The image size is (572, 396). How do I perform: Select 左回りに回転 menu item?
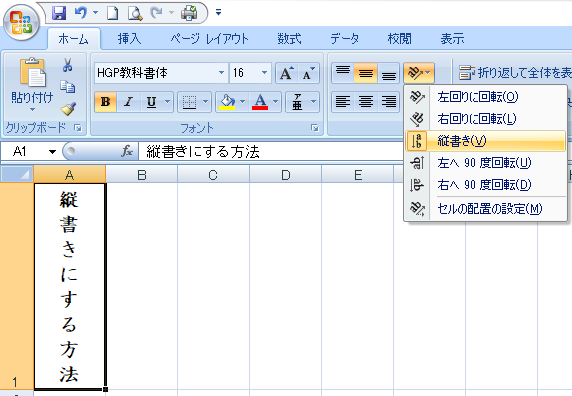pos(486,97)
